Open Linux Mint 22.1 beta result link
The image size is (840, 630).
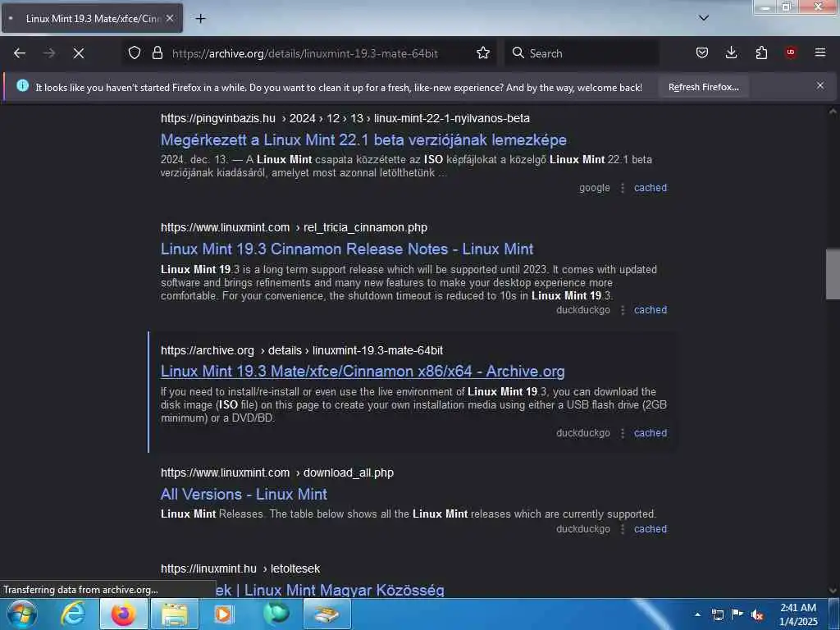[x=363, y=139]
